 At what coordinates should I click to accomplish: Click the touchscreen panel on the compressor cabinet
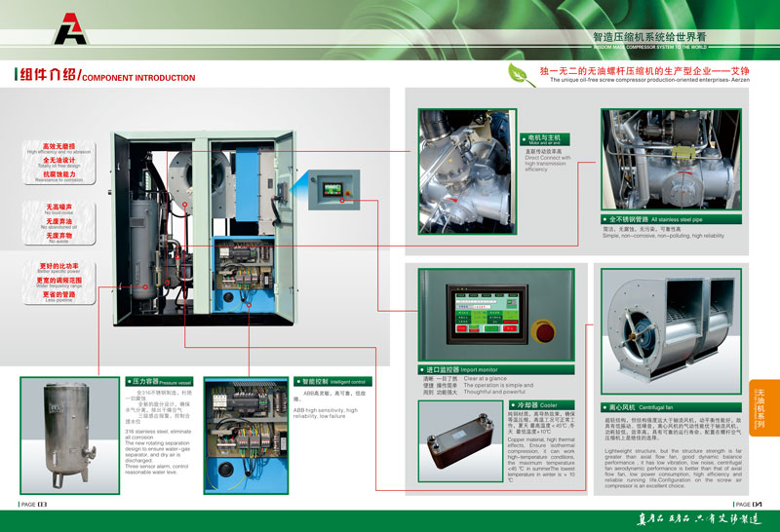point(332,182)
